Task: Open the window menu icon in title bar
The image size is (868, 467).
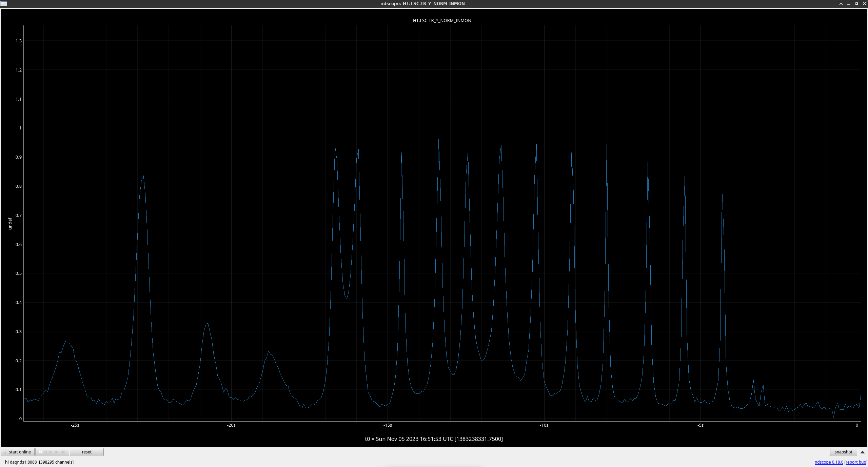Action: [4, 3]
